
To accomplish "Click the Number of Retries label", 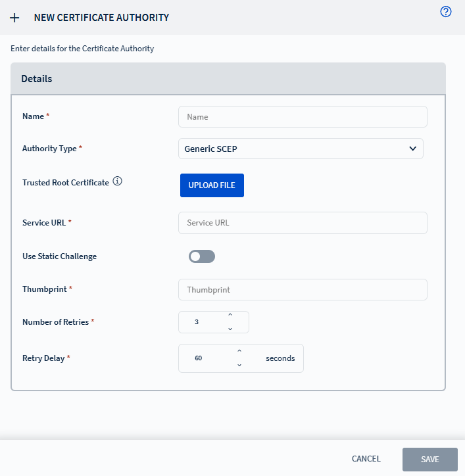I will coord(56,321).
